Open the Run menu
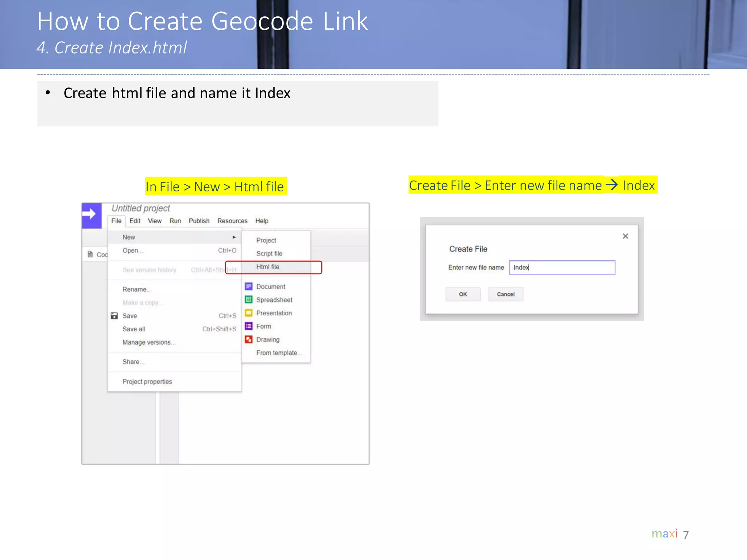 click(x=175, y=221)
